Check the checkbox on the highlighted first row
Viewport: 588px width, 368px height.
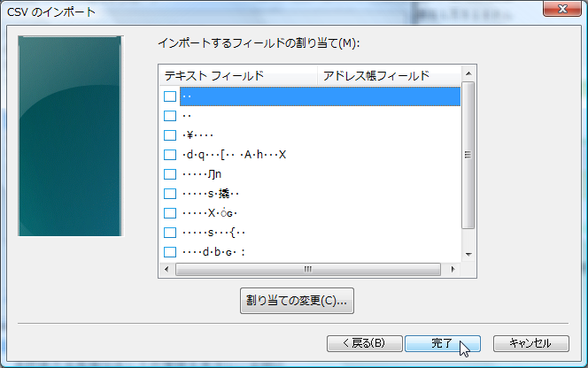170,96
